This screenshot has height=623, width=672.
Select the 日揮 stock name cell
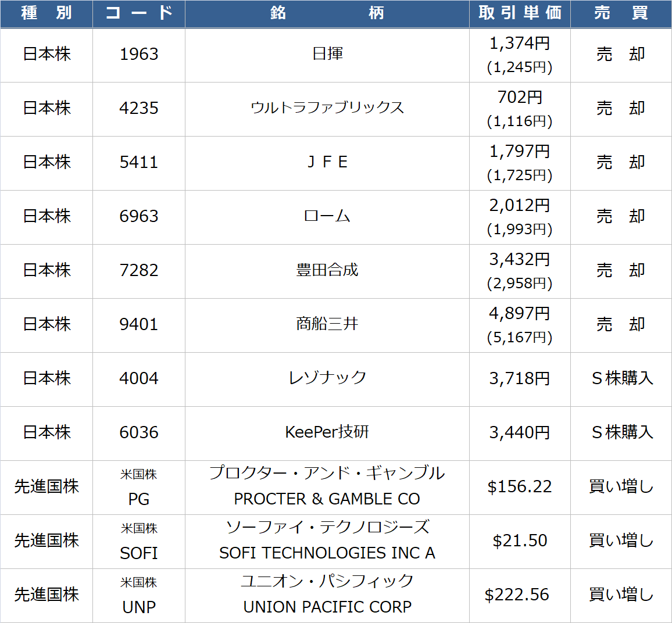[327, 54]
